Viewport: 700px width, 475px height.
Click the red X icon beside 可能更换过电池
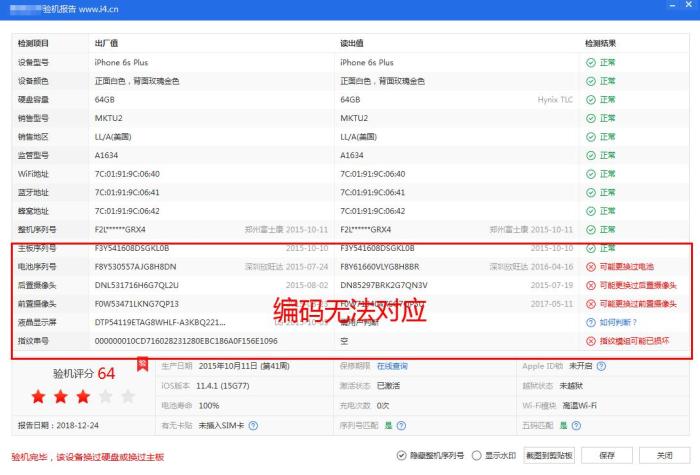point(591,267)
